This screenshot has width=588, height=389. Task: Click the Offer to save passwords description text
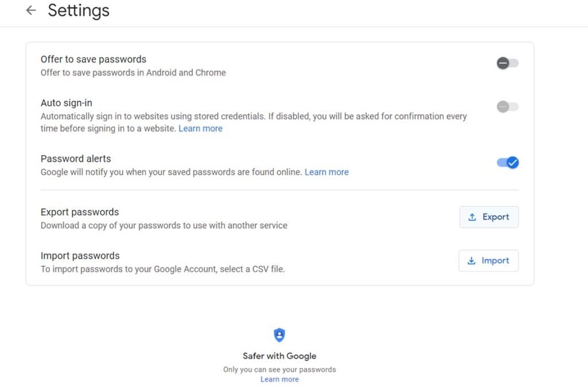coord(132,72)
